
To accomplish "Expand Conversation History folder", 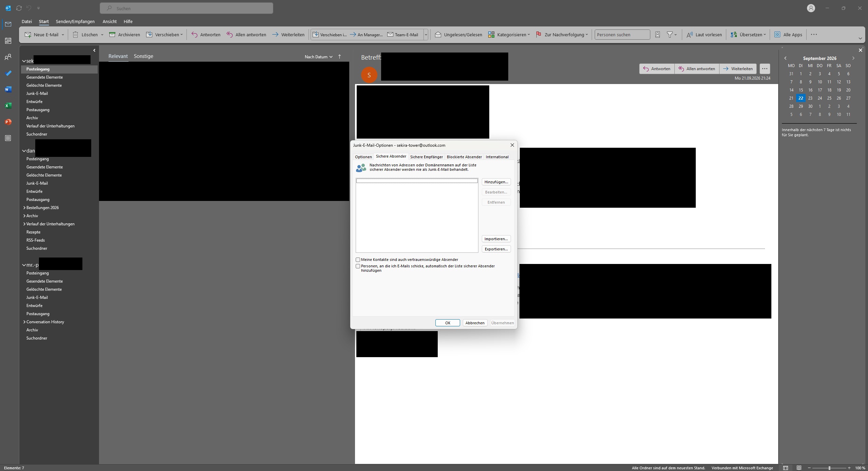I will (x=24, y=322).
